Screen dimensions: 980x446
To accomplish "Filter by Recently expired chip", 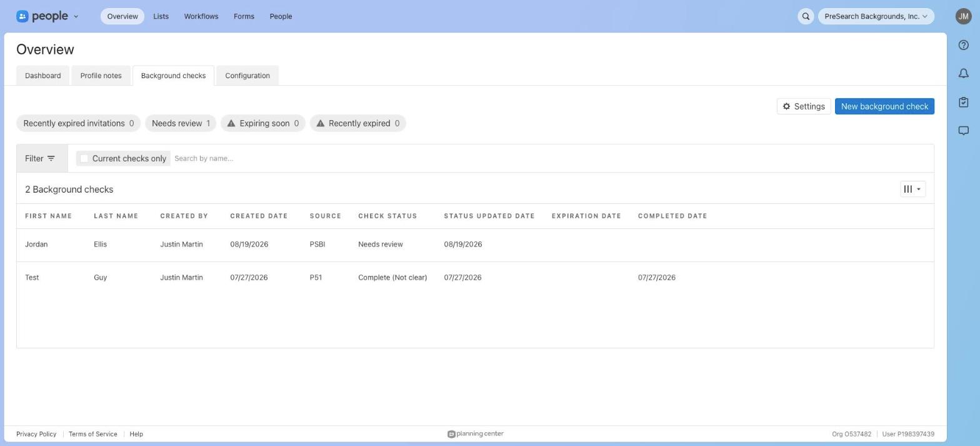I will tap(358, 123).
